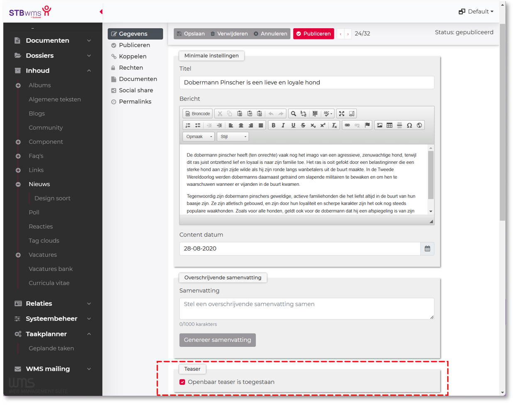The height and width of the screenshot is (409, 532).
Task: Align text right
Action: (251, 125)
